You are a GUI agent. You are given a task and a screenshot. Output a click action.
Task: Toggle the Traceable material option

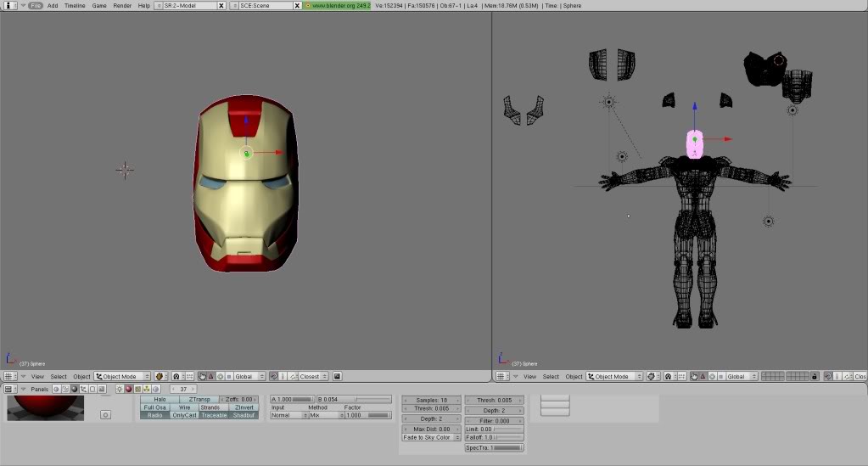tap(214, 415)
